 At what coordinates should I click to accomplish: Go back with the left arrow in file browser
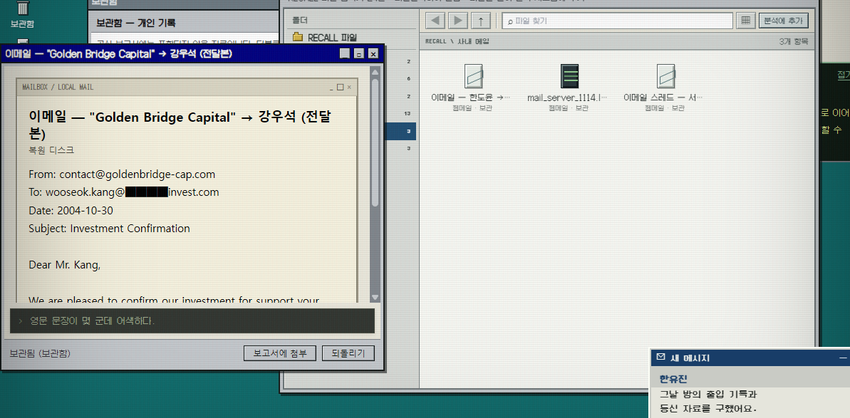[435, 21]
